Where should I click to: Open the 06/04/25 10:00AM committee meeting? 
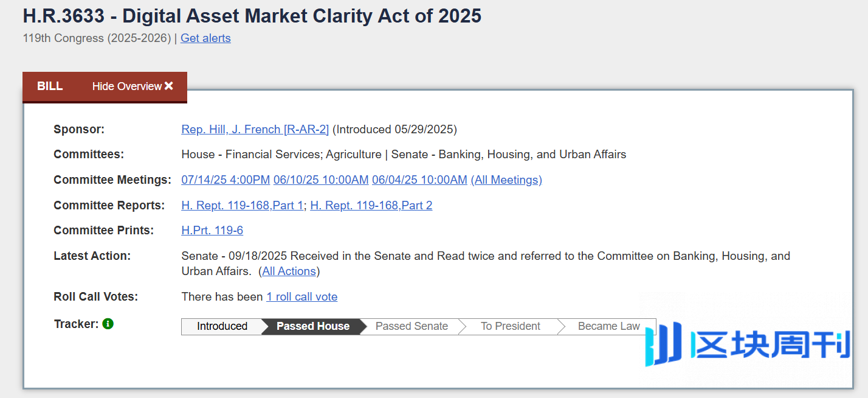click(419, 180)
